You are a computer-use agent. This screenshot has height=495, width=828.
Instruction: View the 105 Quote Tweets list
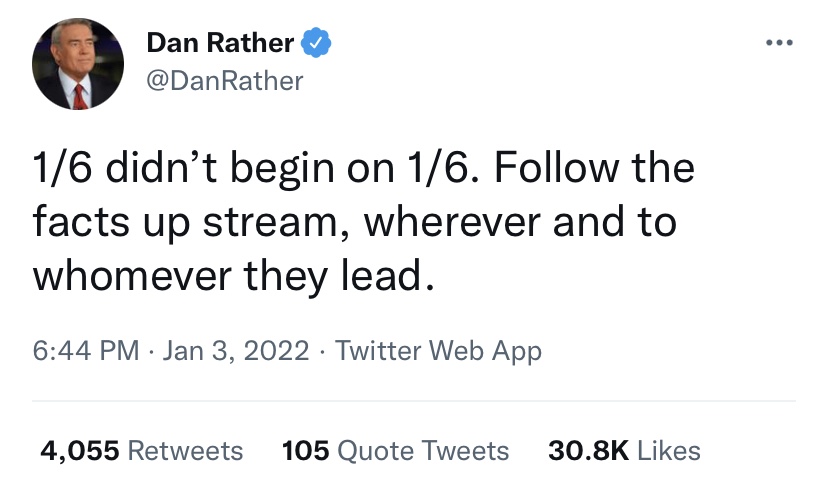coord(395,451)
